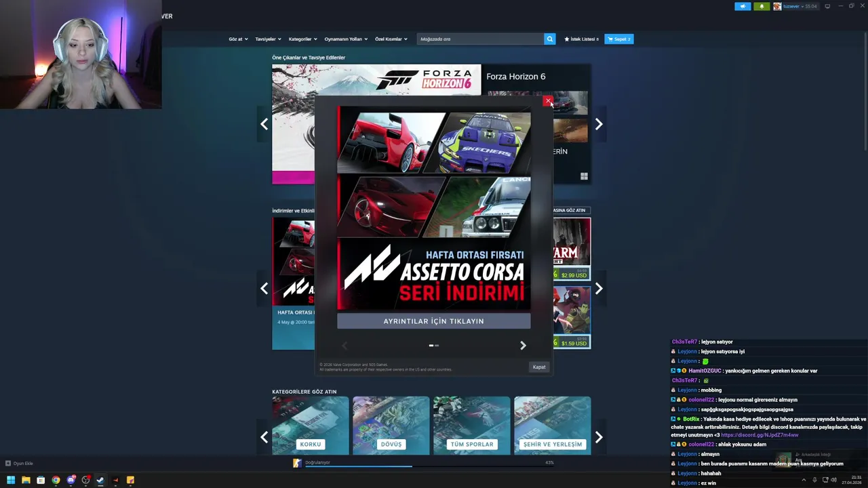The height and width of the screenshot is (488, 868).
Task: Open the TÜM SPORLAR category card
Action: pyautogui.click(x=472, y=426)
